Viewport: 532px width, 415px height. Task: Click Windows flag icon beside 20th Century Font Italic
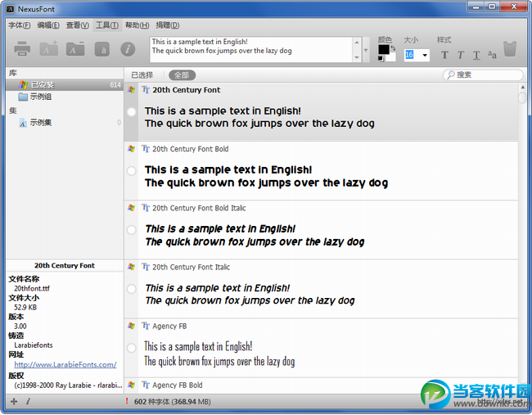tap(131, 267)
